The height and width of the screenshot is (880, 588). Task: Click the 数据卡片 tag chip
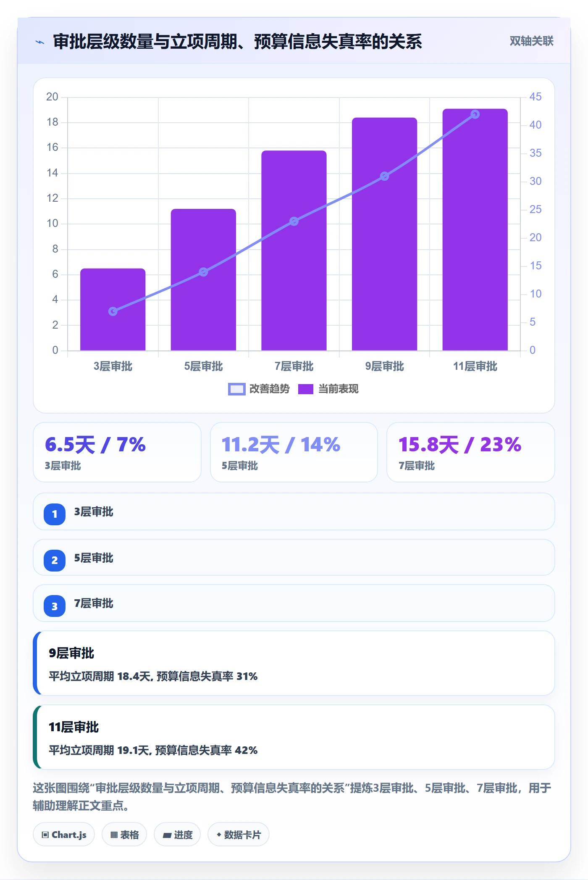point(239,835)
